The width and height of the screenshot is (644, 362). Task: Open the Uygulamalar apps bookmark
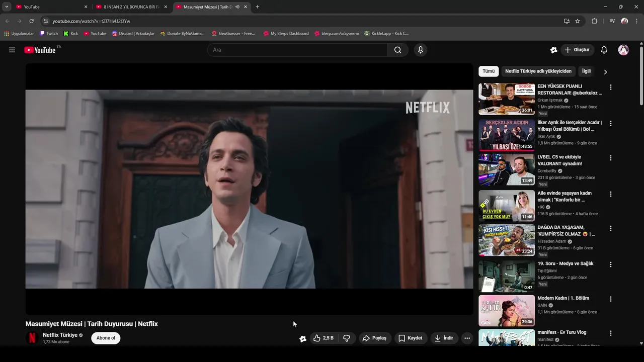(19, 34)
